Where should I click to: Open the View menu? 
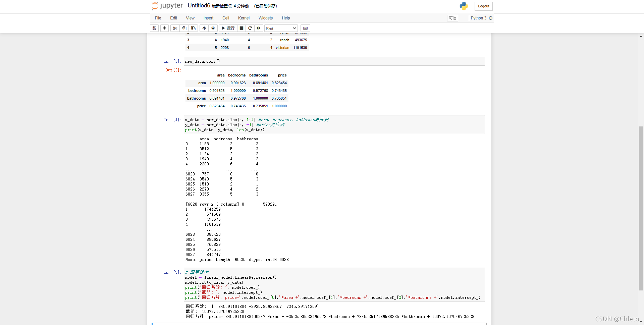pos(190,18)
